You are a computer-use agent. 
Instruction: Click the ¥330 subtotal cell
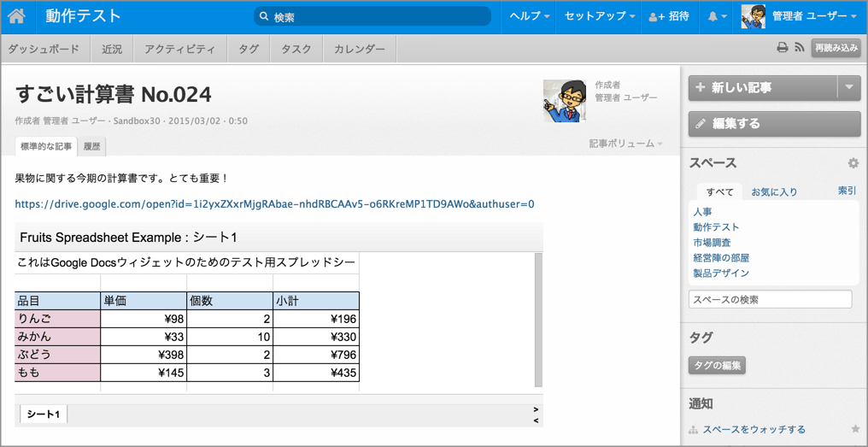click(x=316, y=337)
